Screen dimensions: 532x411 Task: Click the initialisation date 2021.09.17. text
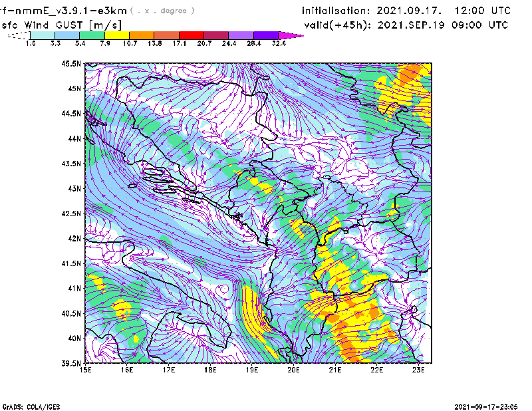[x=409, y=11]
